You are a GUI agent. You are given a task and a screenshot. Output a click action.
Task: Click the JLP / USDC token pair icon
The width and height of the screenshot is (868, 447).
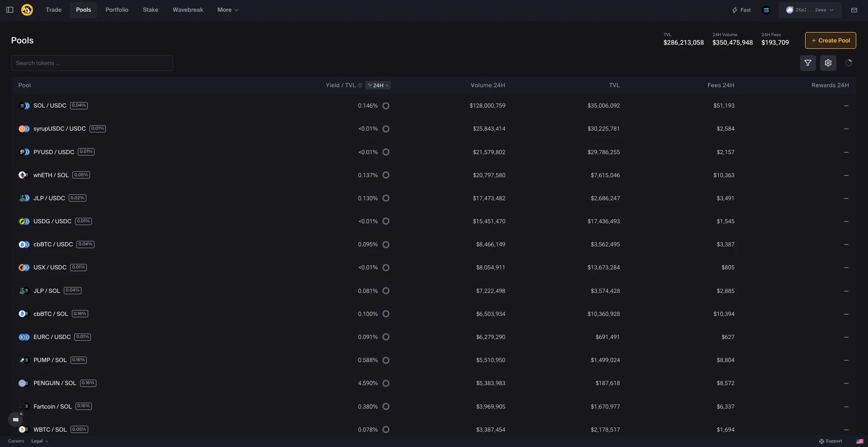(x=24, y=198)
